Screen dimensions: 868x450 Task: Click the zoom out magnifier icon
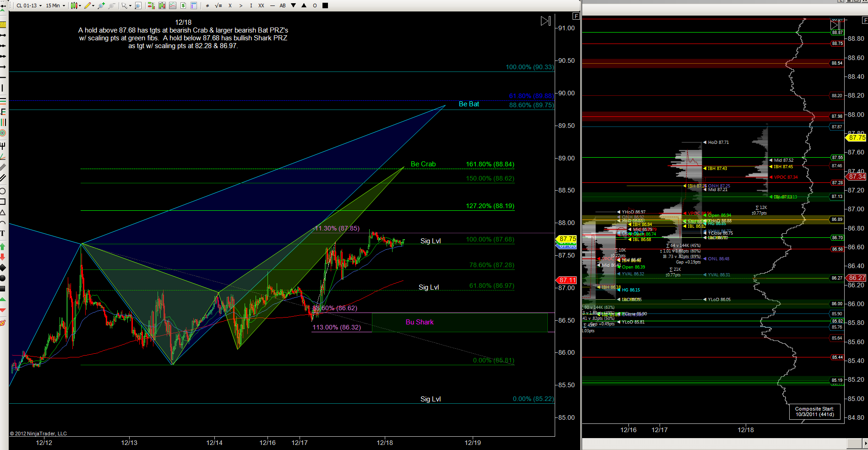click(x=112, y=5)
